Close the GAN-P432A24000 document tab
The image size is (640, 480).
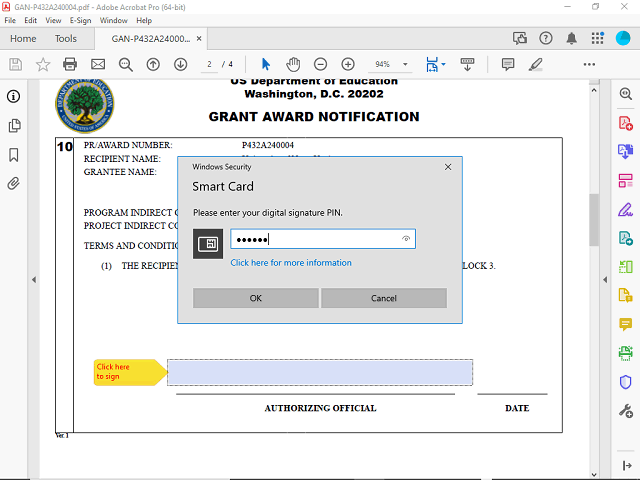199,39
